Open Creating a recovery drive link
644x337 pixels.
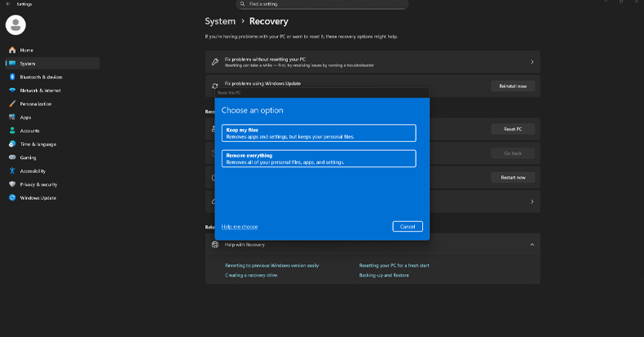pos(251,275)
